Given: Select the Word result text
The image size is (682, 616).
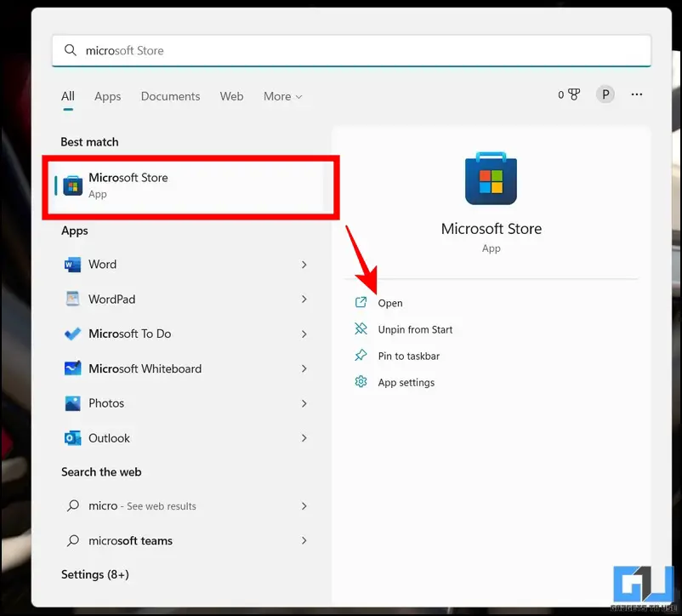Looking at the screenshot, I should pos(103,265).
